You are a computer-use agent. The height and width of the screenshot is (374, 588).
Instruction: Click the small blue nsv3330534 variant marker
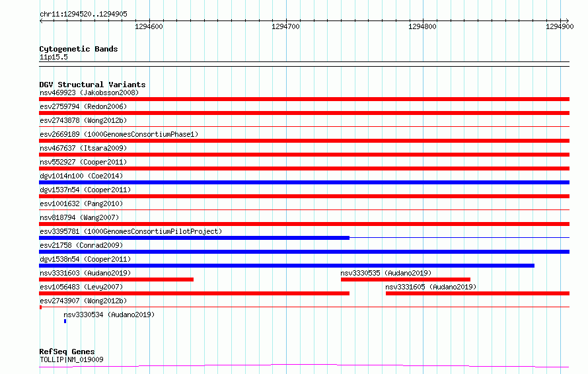[65, 321]
